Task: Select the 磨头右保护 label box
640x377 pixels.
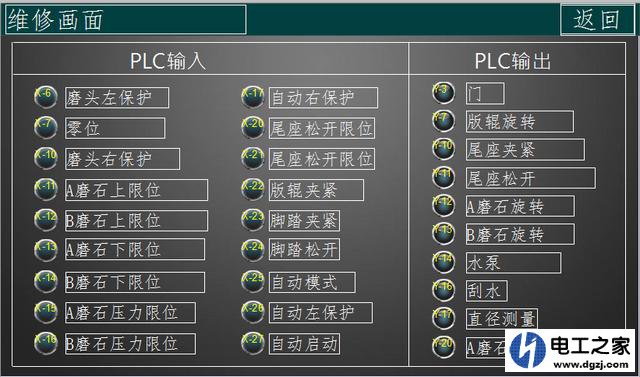Action: point(122,159)
